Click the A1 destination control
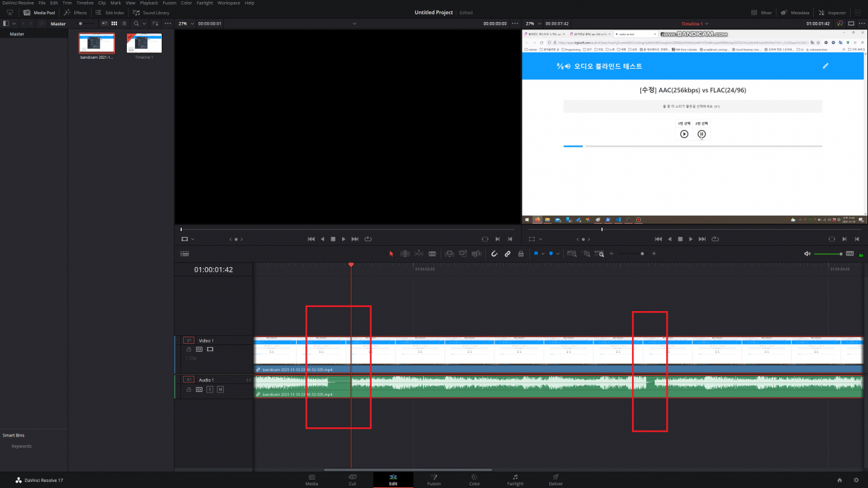Image resolution: width=868 pixels, height=488 pixels. point(188,380)
